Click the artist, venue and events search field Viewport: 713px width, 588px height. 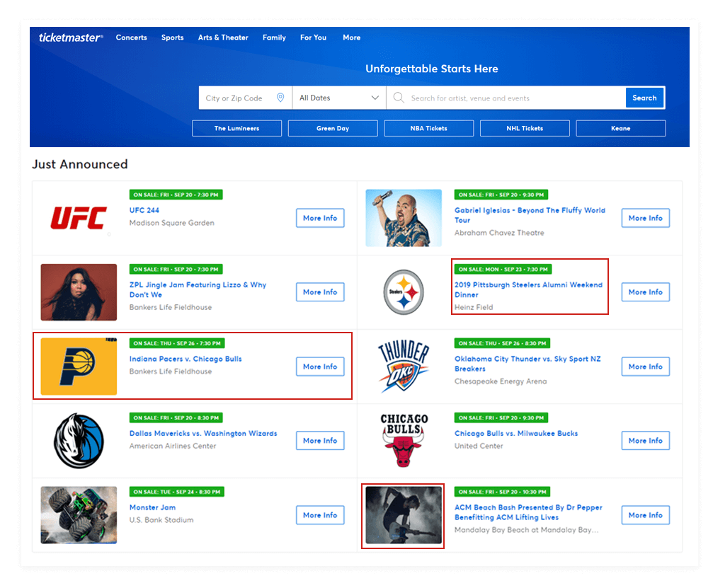[506, 98]
